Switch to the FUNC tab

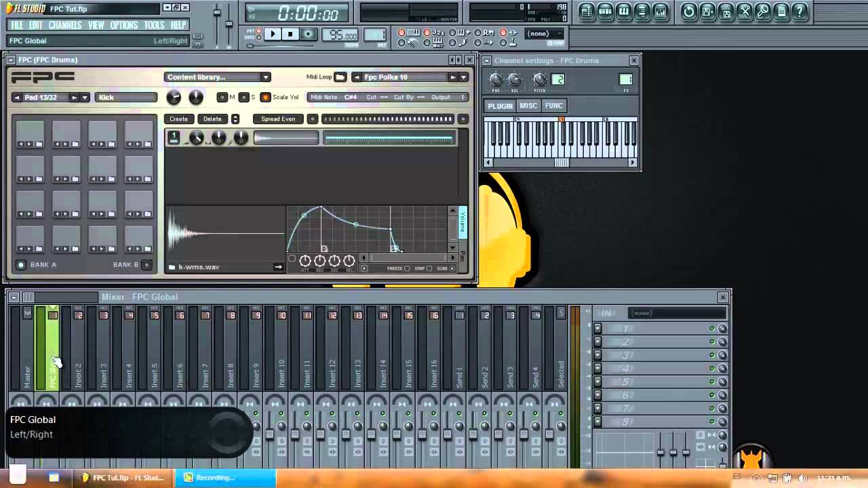click(554, 106)
